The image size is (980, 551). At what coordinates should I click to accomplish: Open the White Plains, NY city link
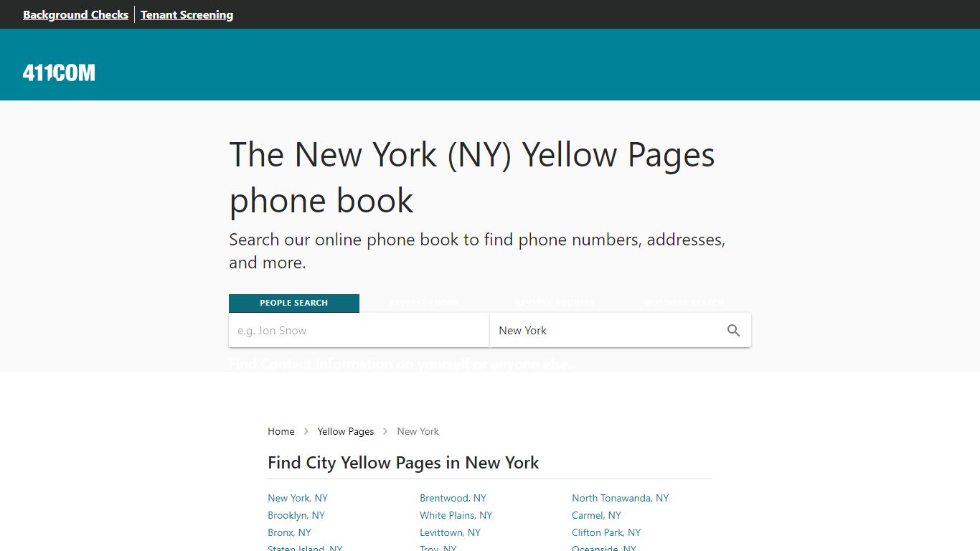click(x=456, y=515)
